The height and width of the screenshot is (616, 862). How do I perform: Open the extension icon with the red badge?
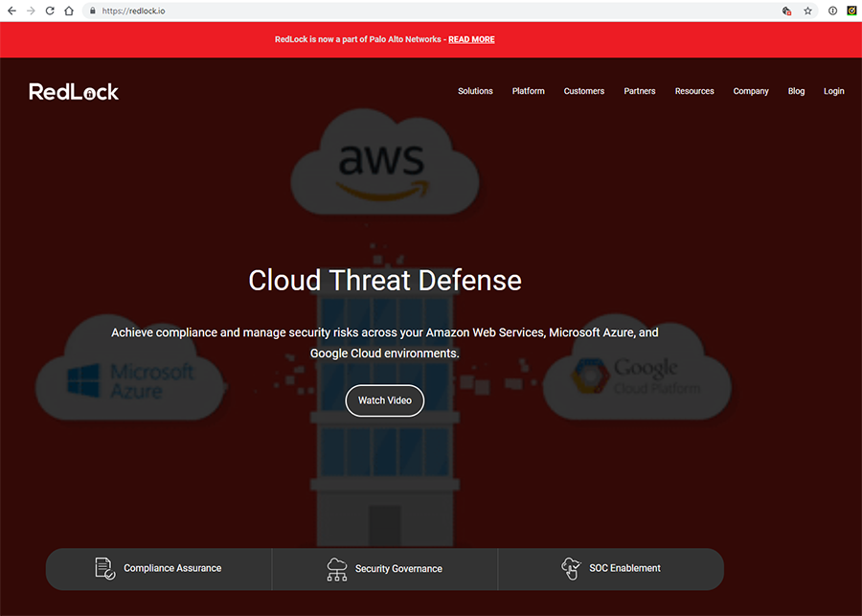click(786, 11)
